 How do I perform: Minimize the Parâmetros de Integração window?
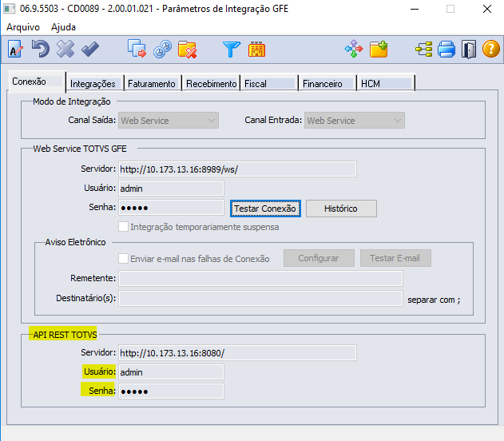(415, 9)
